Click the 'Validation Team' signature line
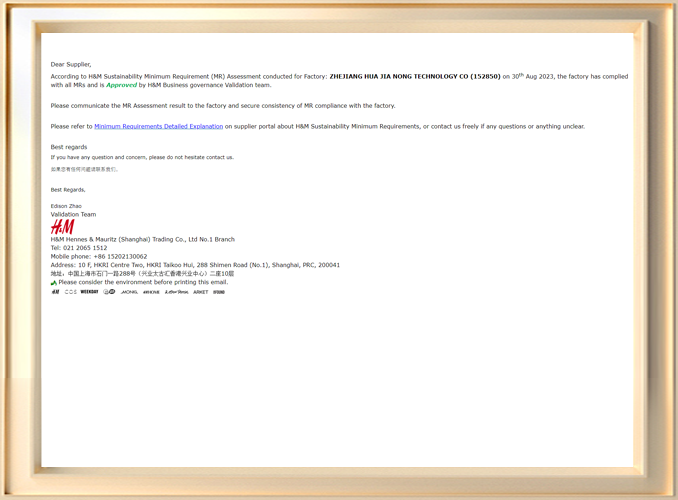 coord(74,215)
